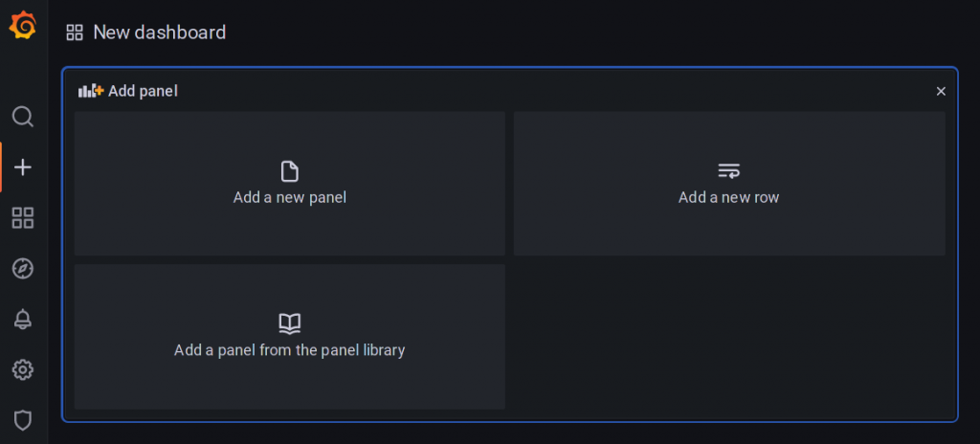Close the Add panel widget with X
The width and height of the screenshot is (980, 444).
coord(941,91)
